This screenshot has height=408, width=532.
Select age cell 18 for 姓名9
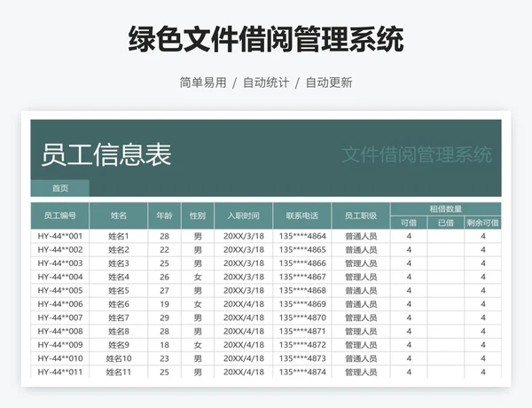coord(165,345)
